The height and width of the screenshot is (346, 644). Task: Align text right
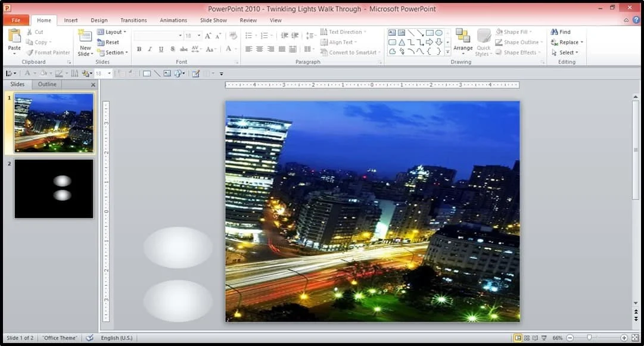270,49
